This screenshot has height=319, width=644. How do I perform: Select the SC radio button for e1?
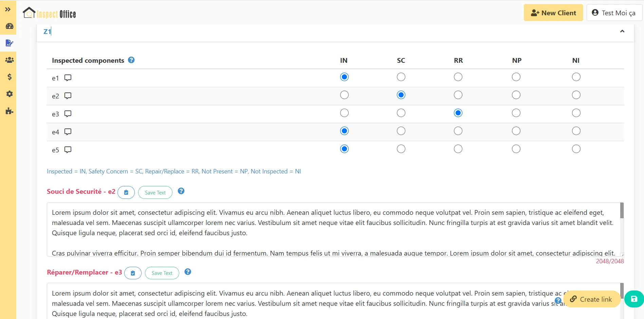401,77
